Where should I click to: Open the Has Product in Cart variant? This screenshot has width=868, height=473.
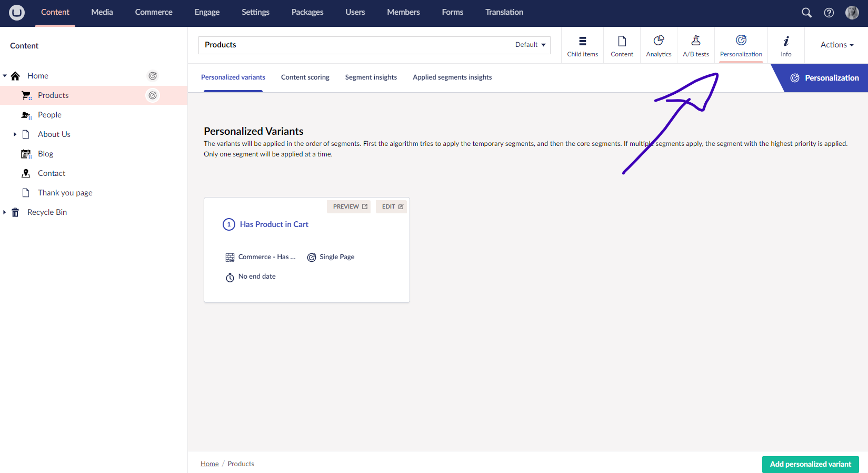274,224
